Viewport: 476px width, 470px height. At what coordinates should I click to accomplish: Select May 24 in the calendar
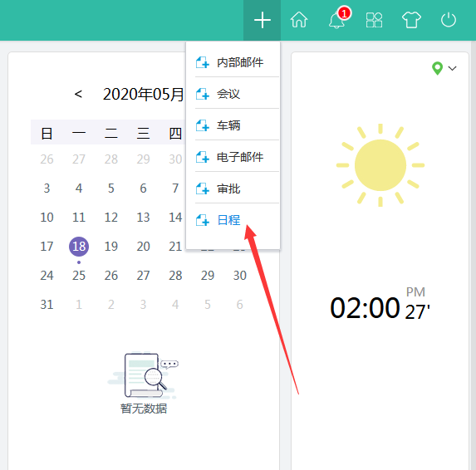47,276
